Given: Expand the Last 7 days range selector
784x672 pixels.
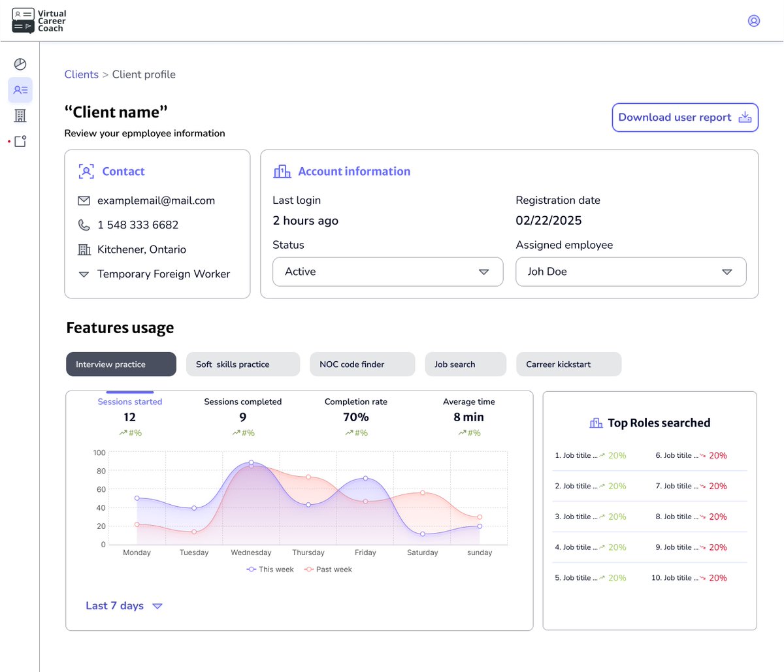Looking at the screenshot, I should 124,606.
